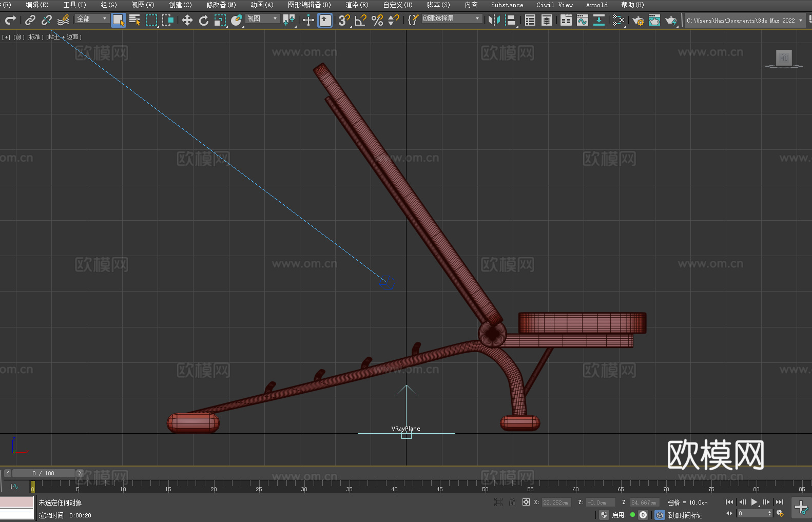Play the animation

click(x=755, y=502)
